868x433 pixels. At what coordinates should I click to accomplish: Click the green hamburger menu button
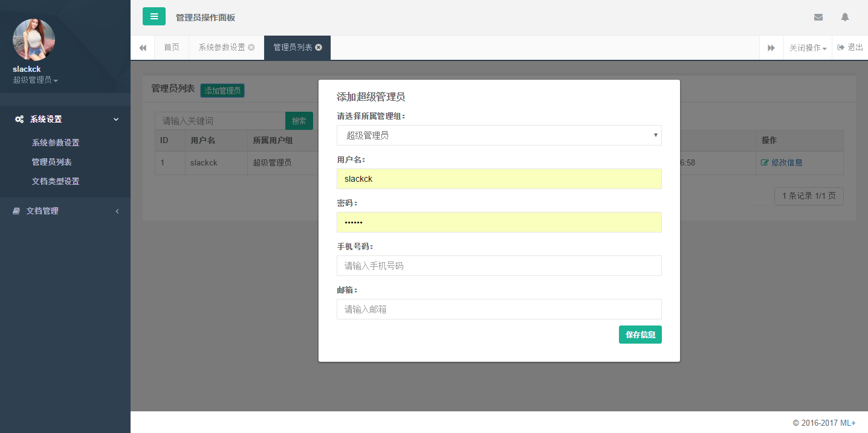[154, 16]
